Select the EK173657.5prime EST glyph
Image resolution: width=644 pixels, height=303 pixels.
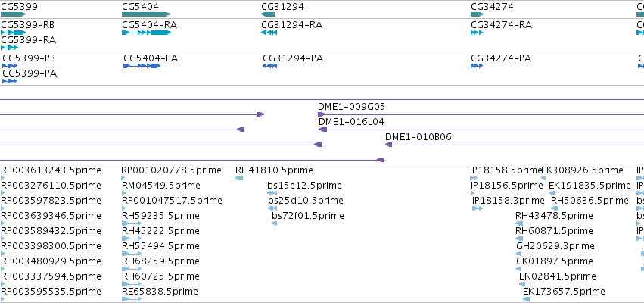coord(526,299)
